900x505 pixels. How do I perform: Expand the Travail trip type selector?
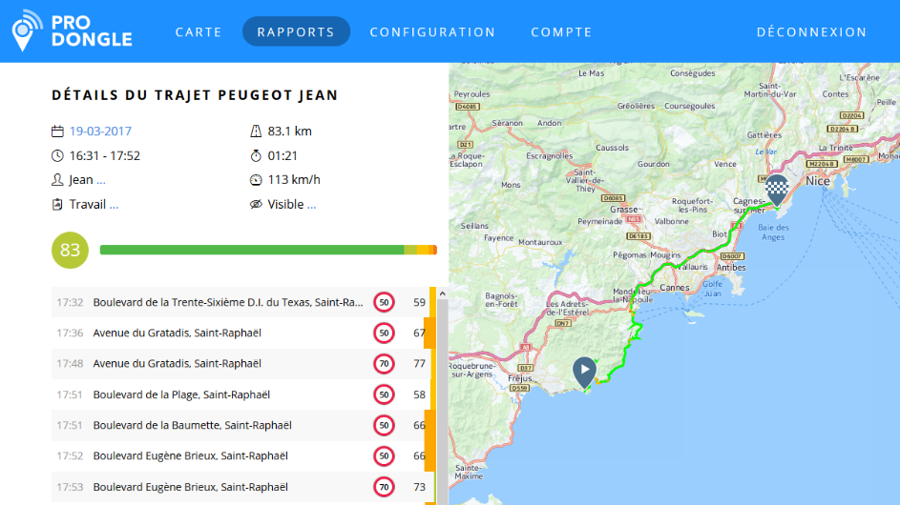(93, 205)
